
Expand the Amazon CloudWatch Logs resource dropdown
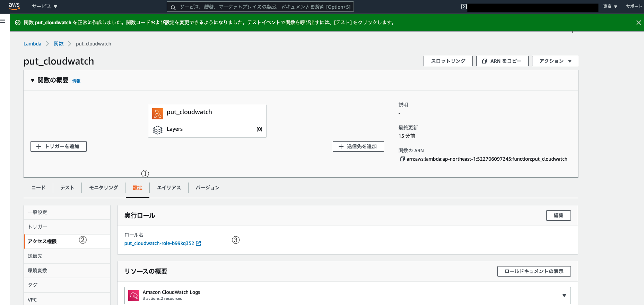tap(564, 296)
